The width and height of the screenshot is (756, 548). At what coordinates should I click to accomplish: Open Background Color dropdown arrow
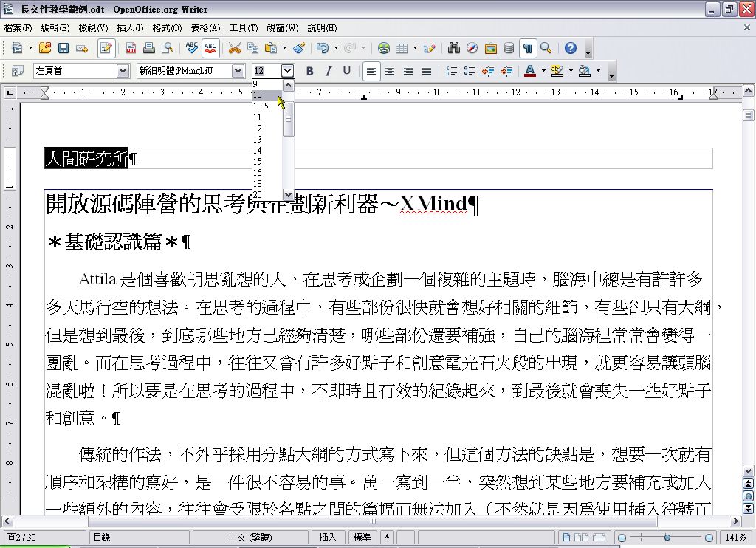[x=598, y=72]
